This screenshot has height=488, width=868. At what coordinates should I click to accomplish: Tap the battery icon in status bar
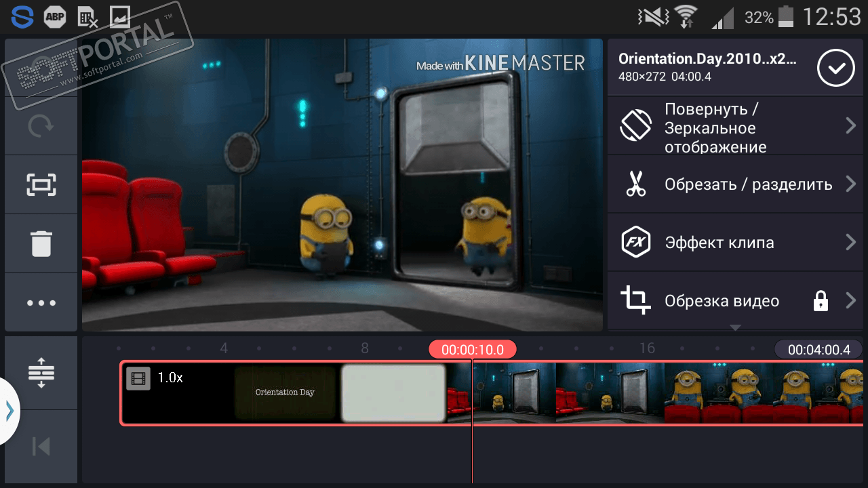(787, 17)
